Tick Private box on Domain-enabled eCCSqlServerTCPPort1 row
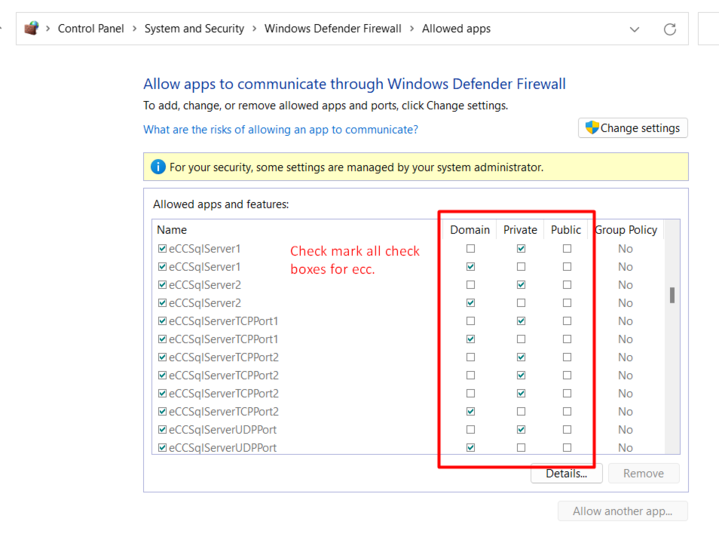The height and width of the screenshot is (546, 719). click(x=521, y=339)
